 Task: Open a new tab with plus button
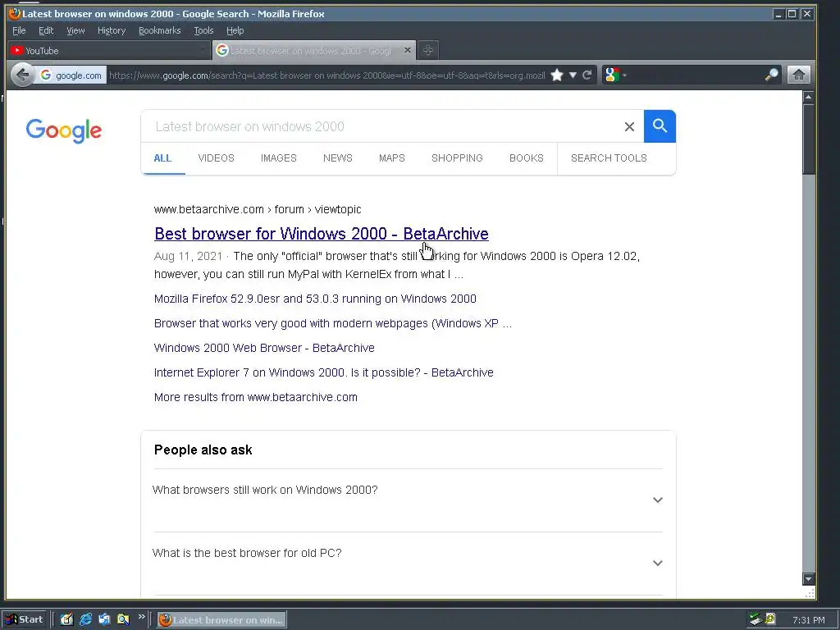[x=427, y=50]
